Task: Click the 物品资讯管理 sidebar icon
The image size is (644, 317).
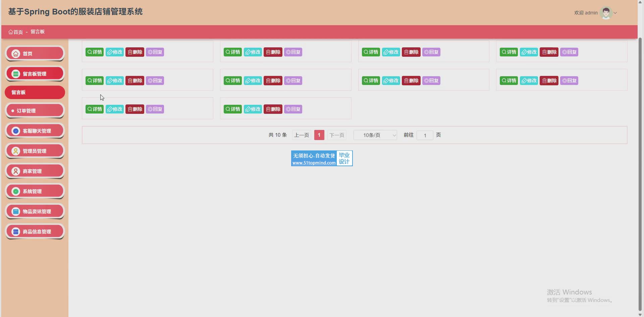Action: click(16, 212)
